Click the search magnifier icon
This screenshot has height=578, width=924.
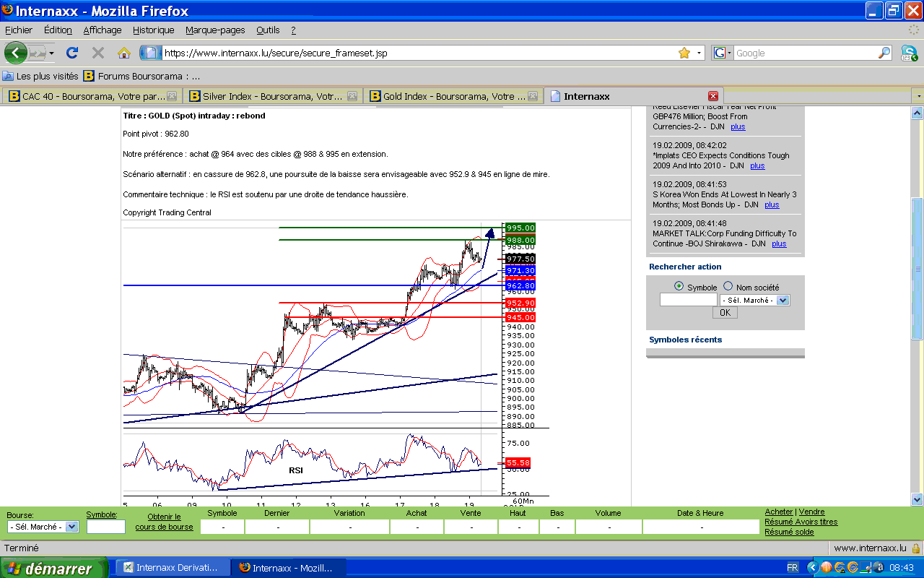(884, 53)
